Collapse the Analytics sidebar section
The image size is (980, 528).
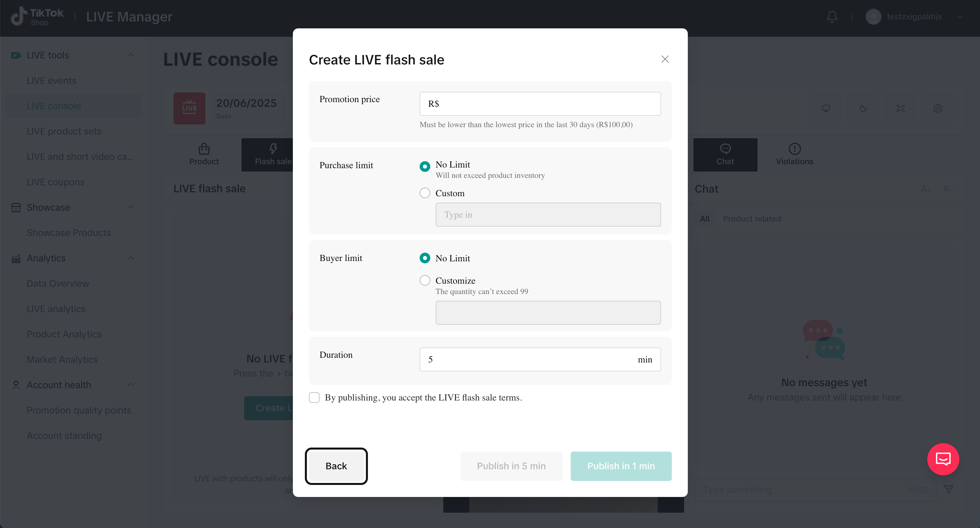click(x=130, y=258)
